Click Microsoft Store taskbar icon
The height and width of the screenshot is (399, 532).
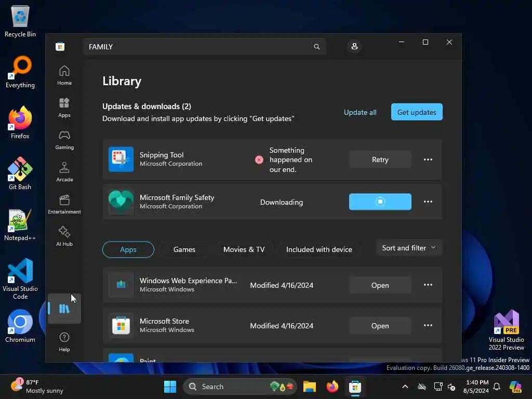(355, 387)
